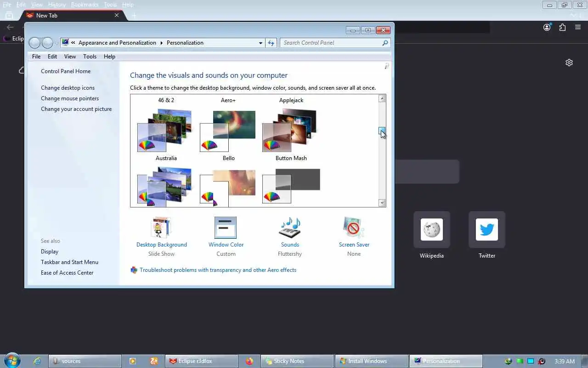The width and height of the screenshot is (588, 368).
Task: Open the browser History menu
Action: (x=57, y=5)
